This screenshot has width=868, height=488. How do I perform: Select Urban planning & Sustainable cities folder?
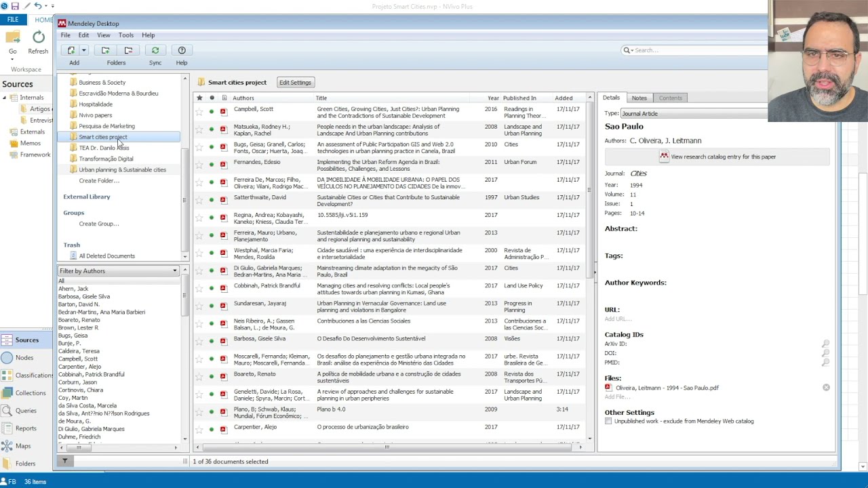(122, 169)
